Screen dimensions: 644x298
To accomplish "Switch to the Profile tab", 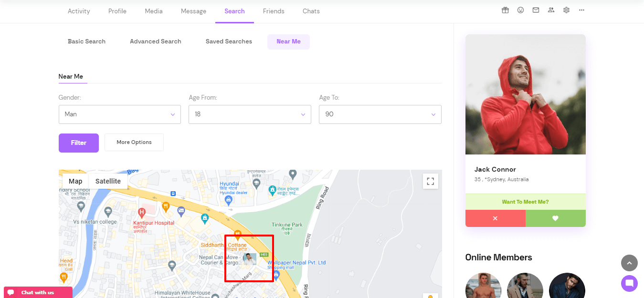I will 117,11.
